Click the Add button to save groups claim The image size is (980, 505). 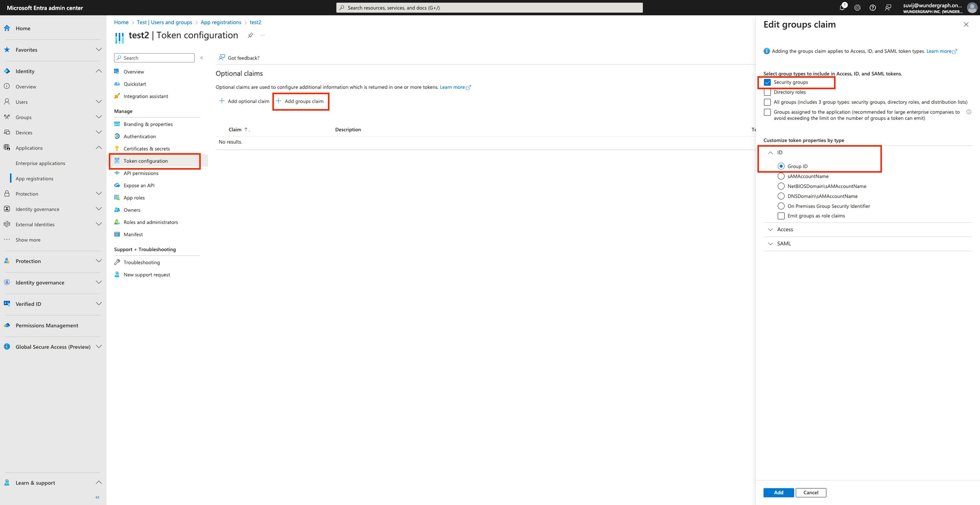(x=778, y=492)
